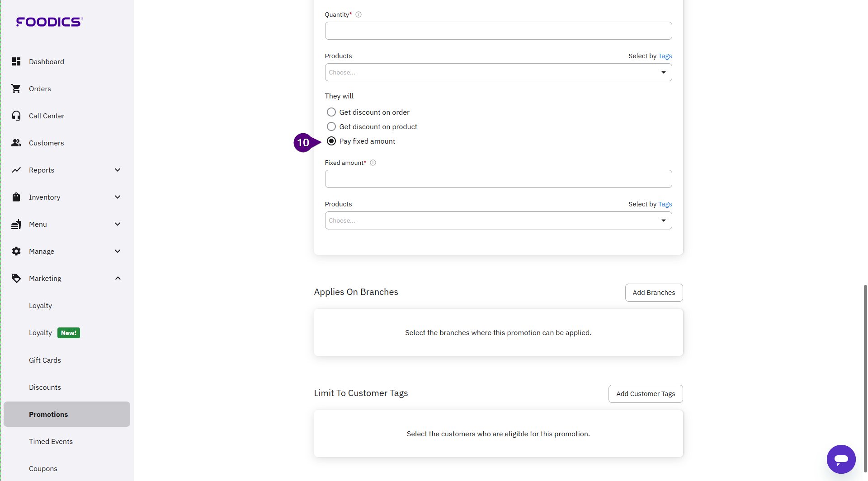Click the Foodics logo
The width and height of the screenshot is (868, 481).
tap(49, 22)
